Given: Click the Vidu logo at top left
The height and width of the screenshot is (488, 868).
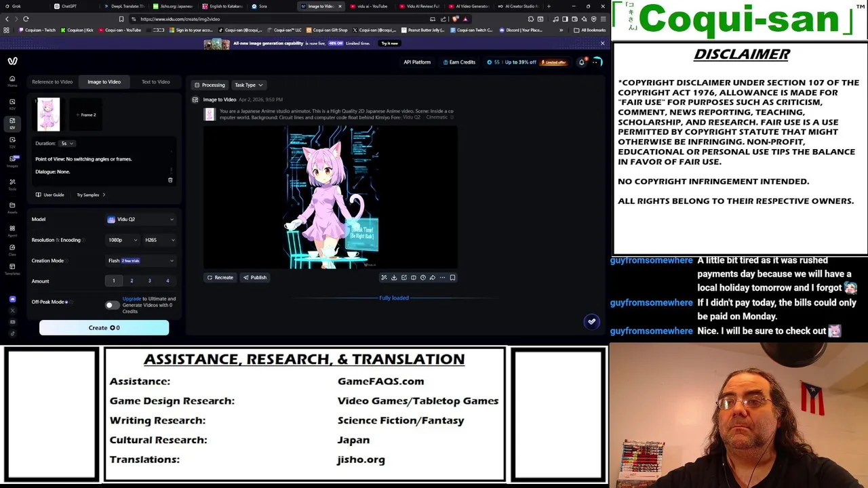Looking at the screenshot, I should coord(12,61).
